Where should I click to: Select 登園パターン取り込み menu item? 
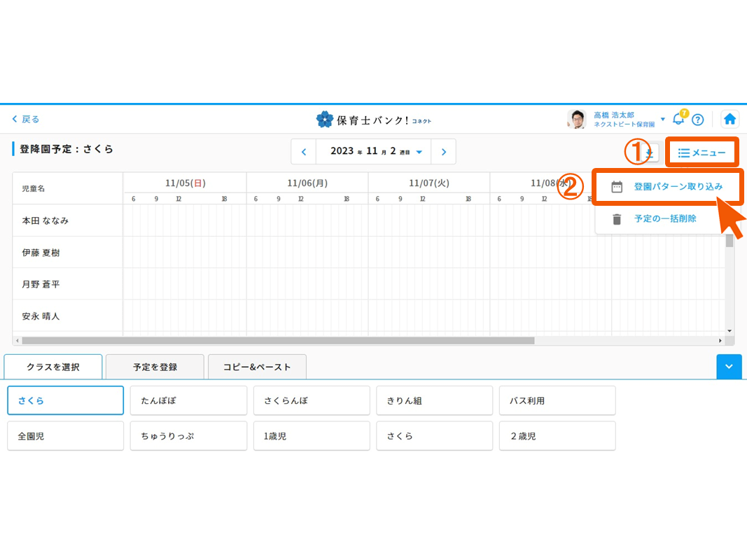pyautogui.click(x=667, y=187)
